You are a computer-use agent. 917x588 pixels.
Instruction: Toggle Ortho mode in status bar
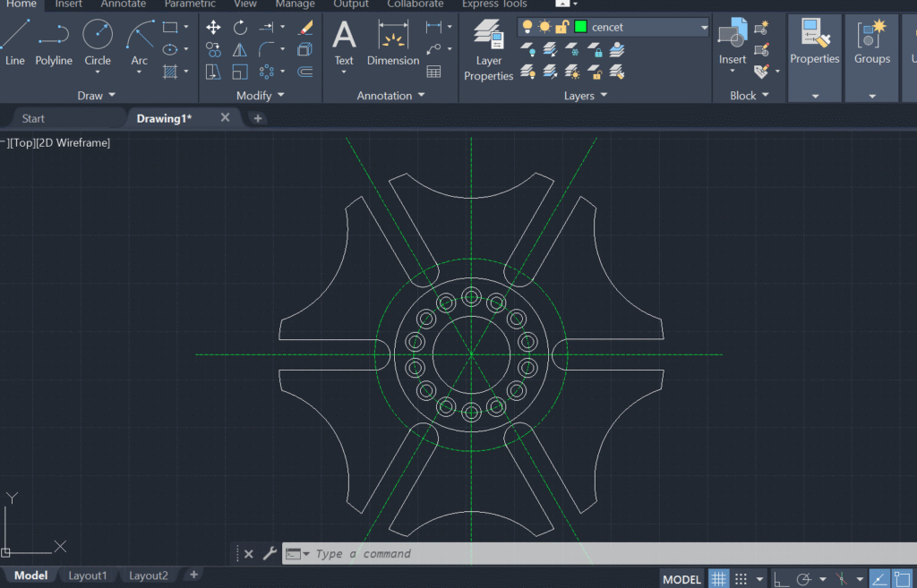(x=781, y=579)
